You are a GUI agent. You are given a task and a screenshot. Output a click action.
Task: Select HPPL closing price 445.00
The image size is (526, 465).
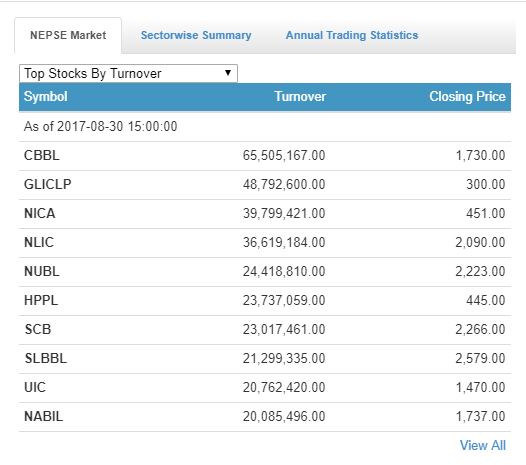(x=486, y=300)
